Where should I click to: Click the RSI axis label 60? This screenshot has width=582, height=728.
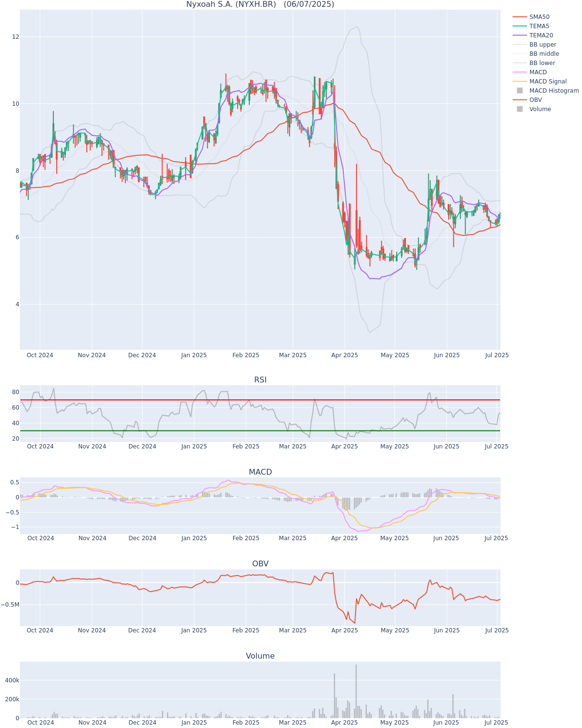coord(16,408)
